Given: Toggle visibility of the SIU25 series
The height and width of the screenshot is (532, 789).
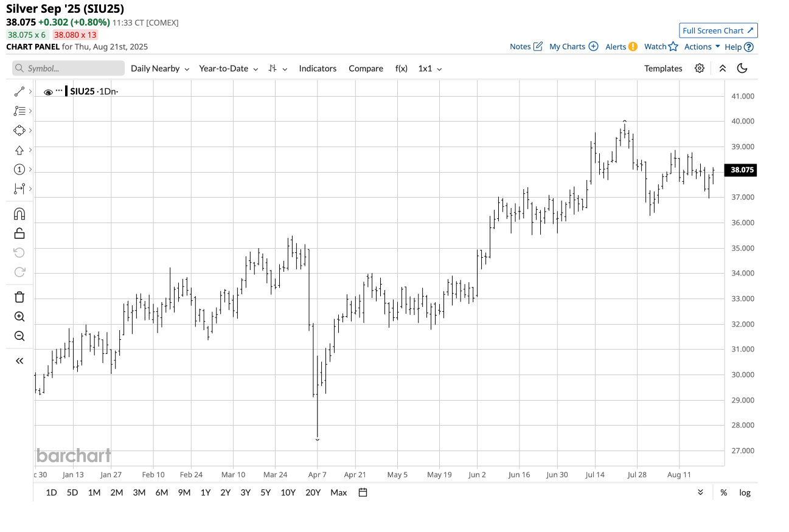Looking at the screenshot, I should click(x=47, y=92).
